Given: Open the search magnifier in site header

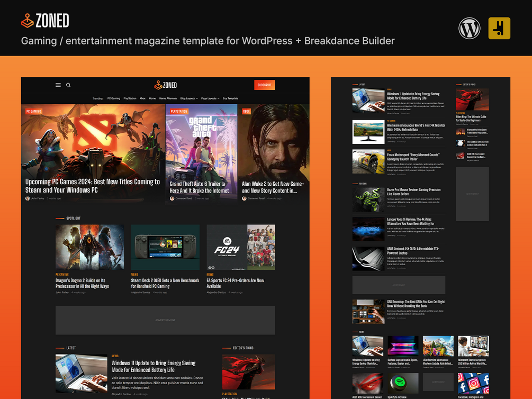Looking at the screenshot, I should [68, 85].
